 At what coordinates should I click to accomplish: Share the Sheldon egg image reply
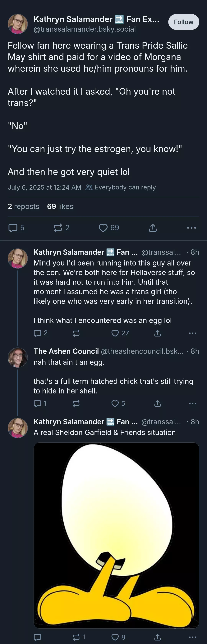pyautogui.click(x=158, y=637)
